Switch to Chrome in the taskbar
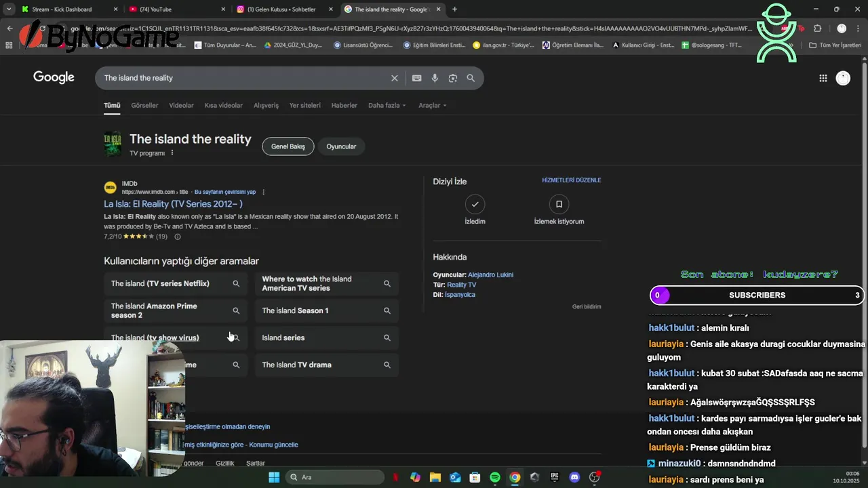The width and height of the screenshot is (868, 488). click(x=515, y=477)
